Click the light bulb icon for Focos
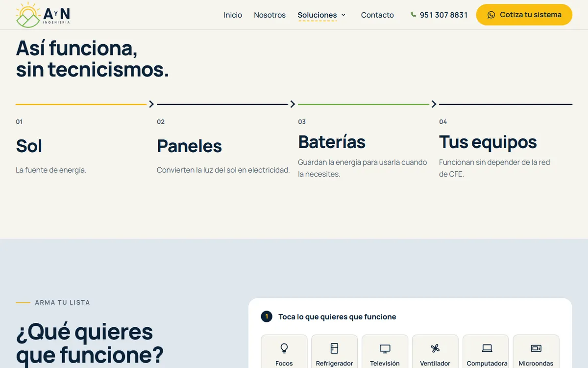 pyautogui.click(x=284, y=348)
